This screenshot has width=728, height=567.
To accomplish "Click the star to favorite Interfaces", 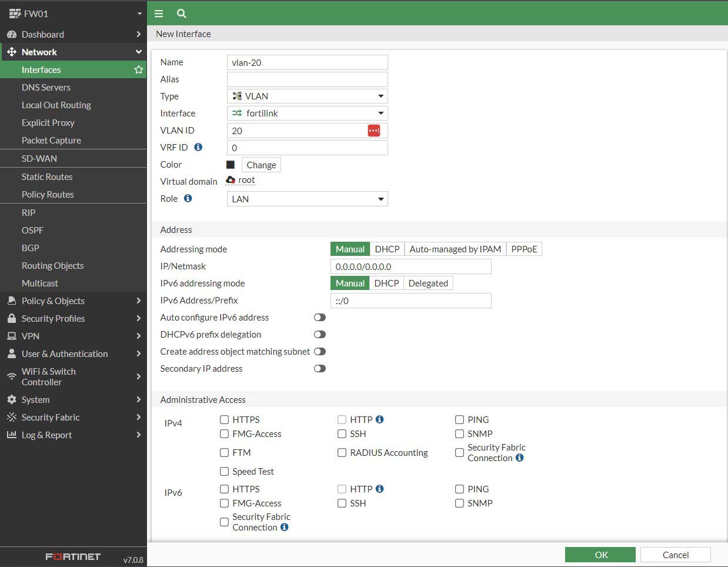I will pos(139,69).
